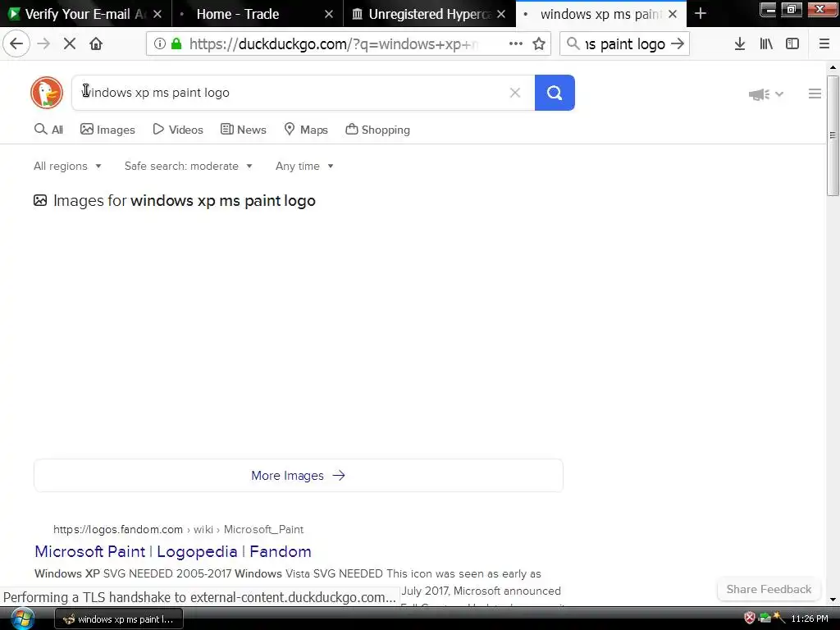Close the Verify Your E-mail tab
This screenshot has width=840, height=630.
click(157, 14)
